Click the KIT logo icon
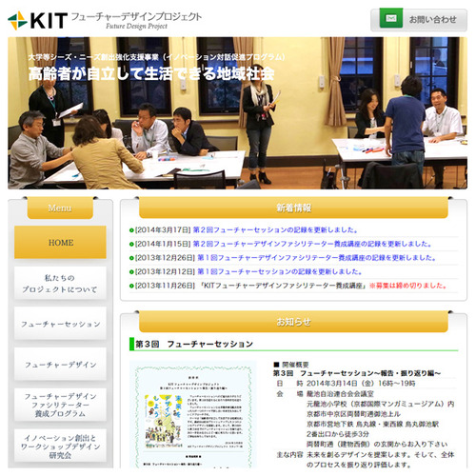 pyautogui.click(x=17, y=21)
